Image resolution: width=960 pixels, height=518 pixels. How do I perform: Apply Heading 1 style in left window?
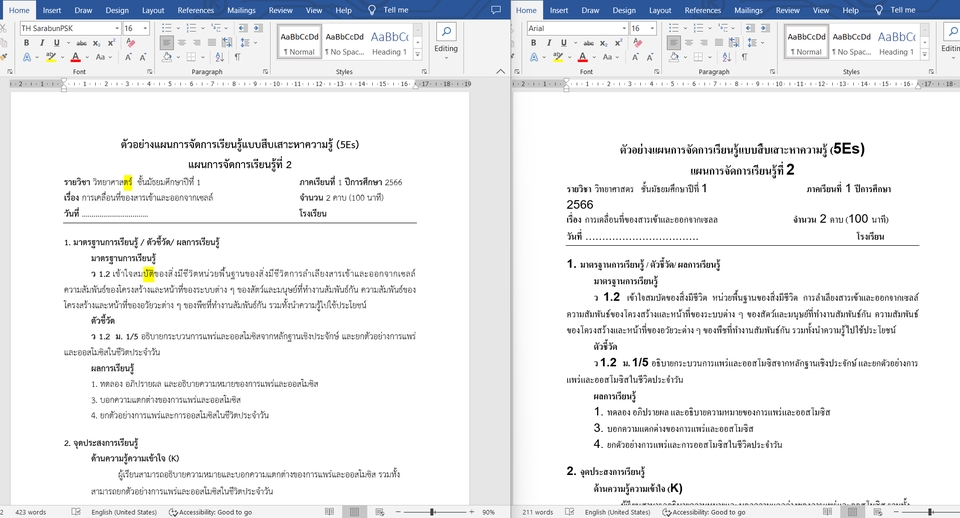click(389, 42)
